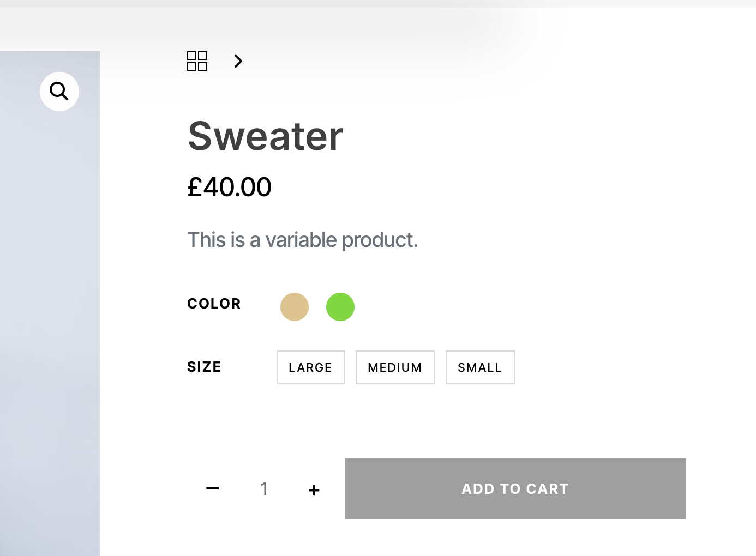Viewport: 756px width, 556px height.
Task: Select Medium size
Action: pyautogui.click(x=395, y=367)
